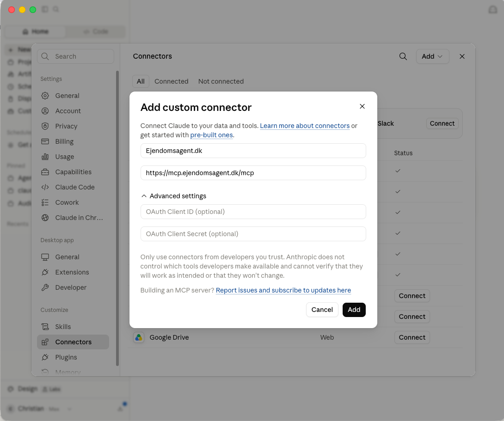Click the settings Search box
The height and width of the screenshot is (421, 504).
(x=75, y=56)
